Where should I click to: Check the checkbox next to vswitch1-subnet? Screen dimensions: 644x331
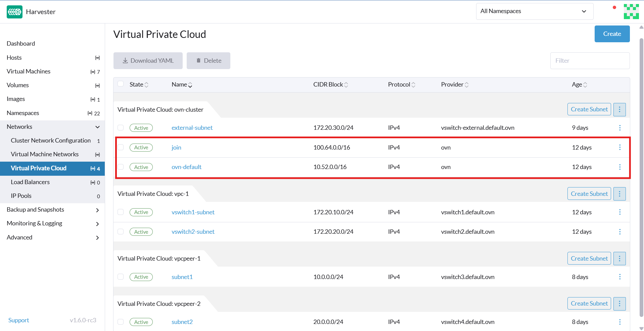[121, 212]
